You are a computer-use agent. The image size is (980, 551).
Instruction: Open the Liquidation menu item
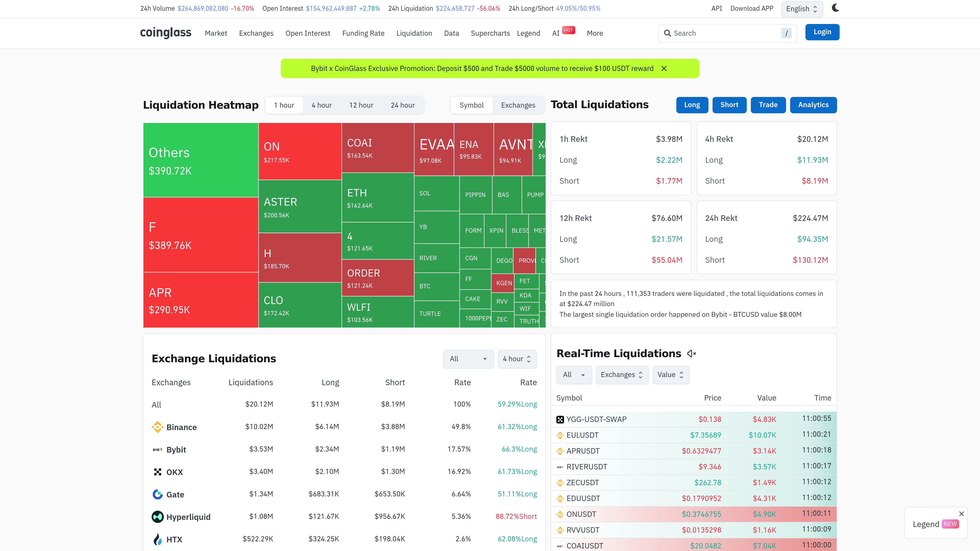pos(414,33)
